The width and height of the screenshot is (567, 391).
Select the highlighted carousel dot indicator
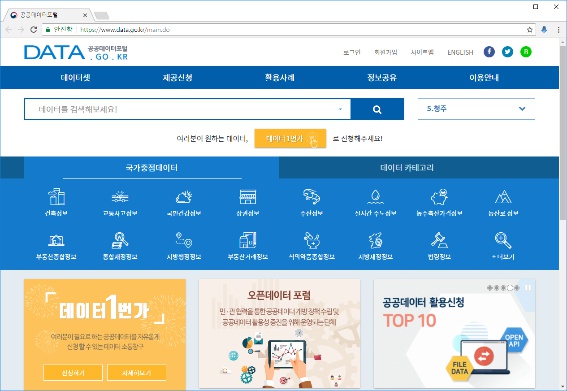tap(510, 288)
